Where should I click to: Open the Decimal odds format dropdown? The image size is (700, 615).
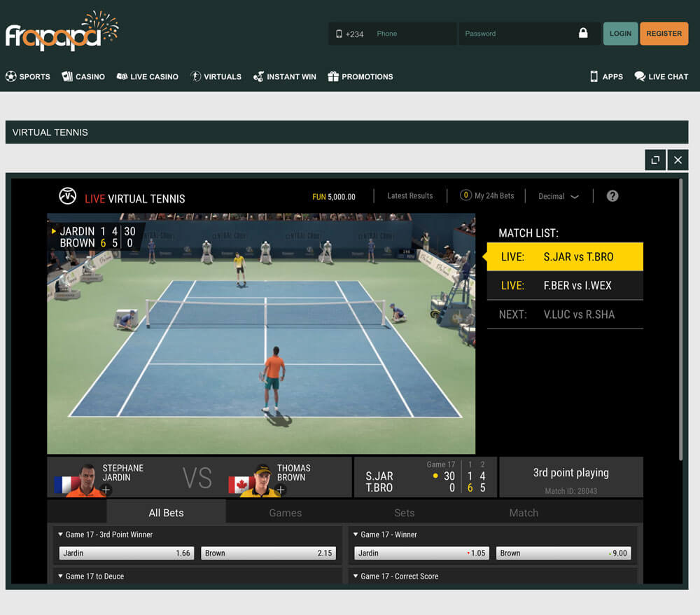558,196
